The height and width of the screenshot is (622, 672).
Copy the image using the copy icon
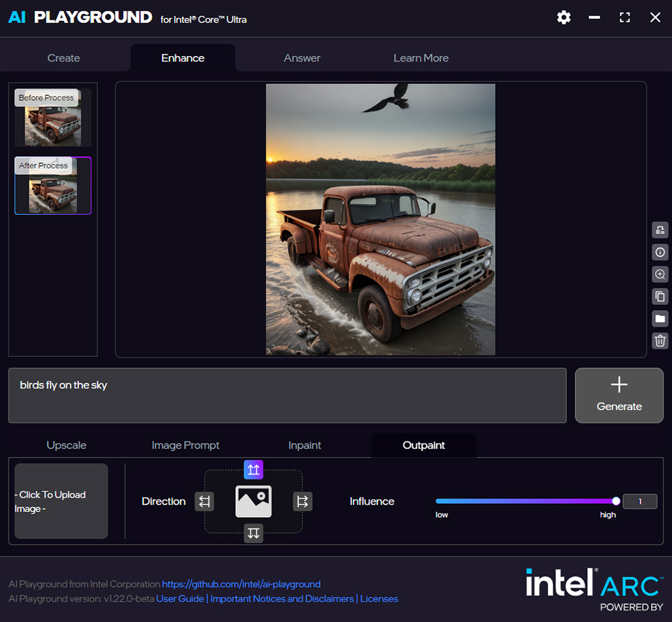coord(659,296)
